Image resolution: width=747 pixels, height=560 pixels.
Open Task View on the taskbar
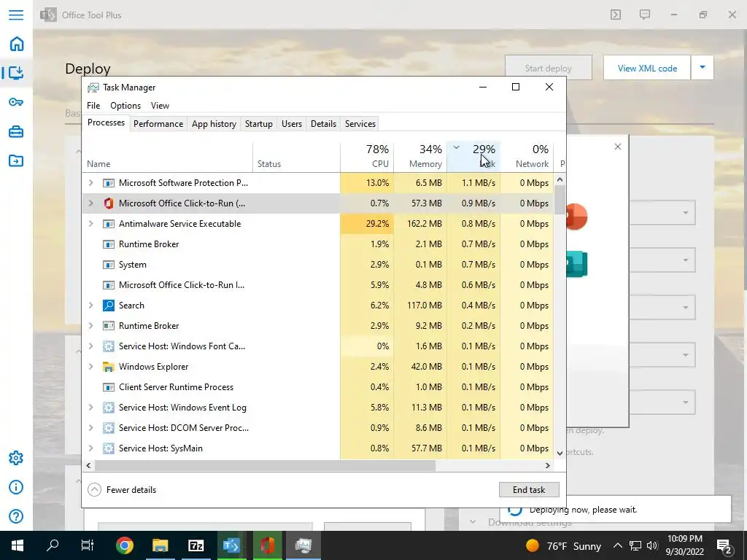(x=88, y=545)
